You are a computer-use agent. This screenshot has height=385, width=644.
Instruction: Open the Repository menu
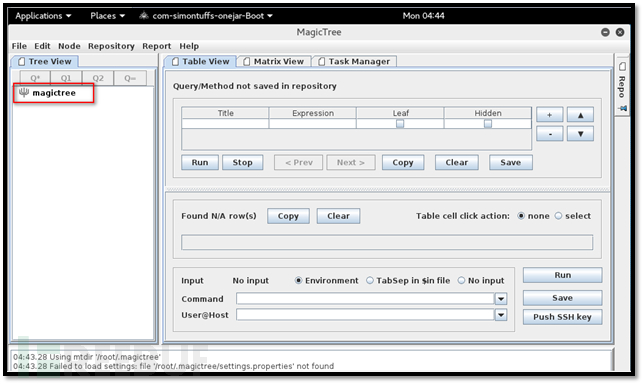[x=111, y=46]
